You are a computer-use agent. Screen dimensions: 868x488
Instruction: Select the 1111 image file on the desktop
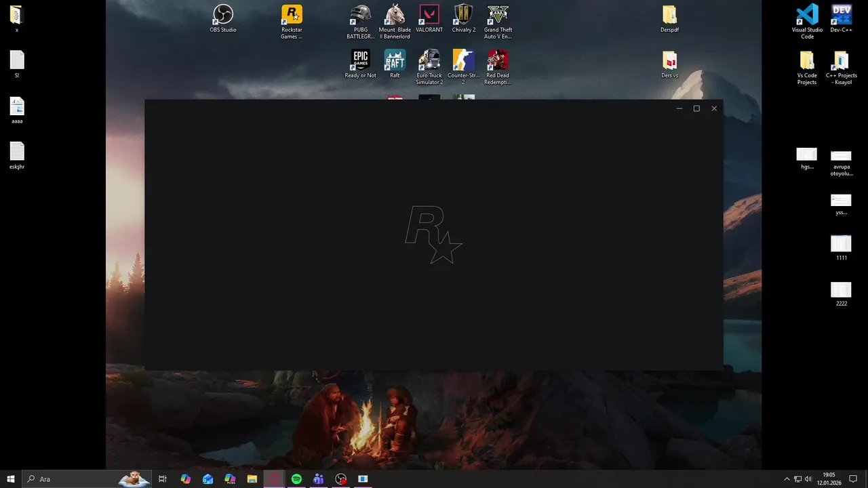pos(842,247)
